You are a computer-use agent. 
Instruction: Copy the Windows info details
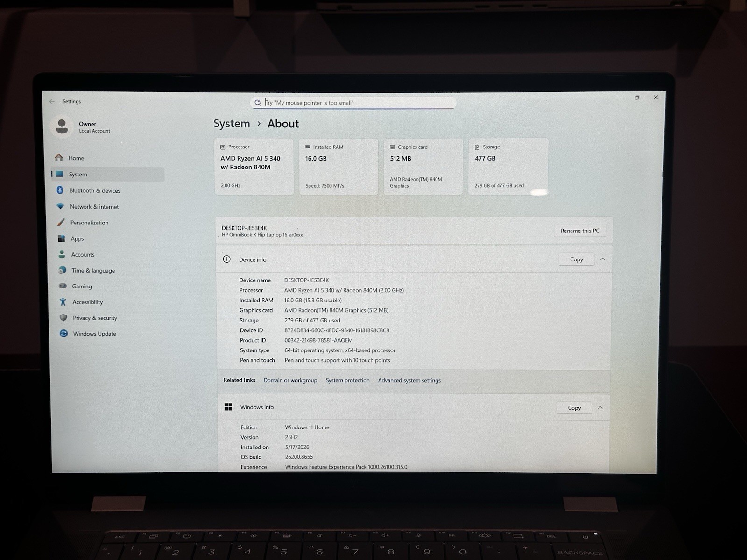[x=574, y=408]
